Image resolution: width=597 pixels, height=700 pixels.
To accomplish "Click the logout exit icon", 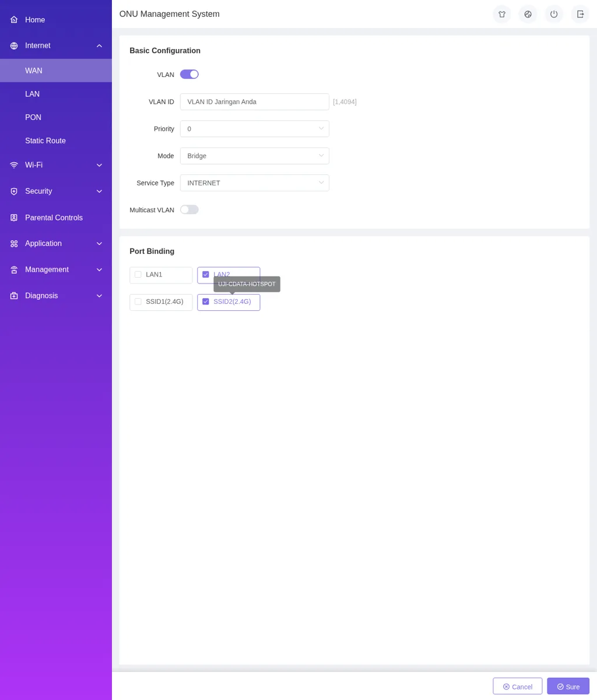I will click(580, 14).
